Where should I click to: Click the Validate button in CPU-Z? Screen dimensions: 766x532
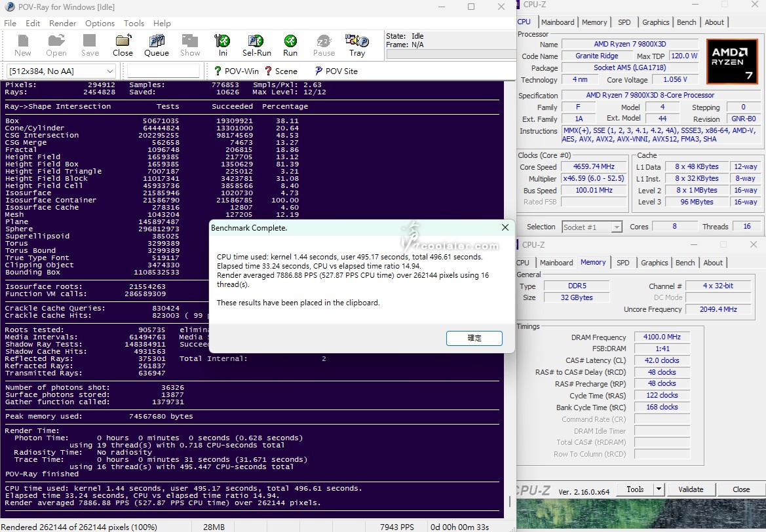coord(691,489)
